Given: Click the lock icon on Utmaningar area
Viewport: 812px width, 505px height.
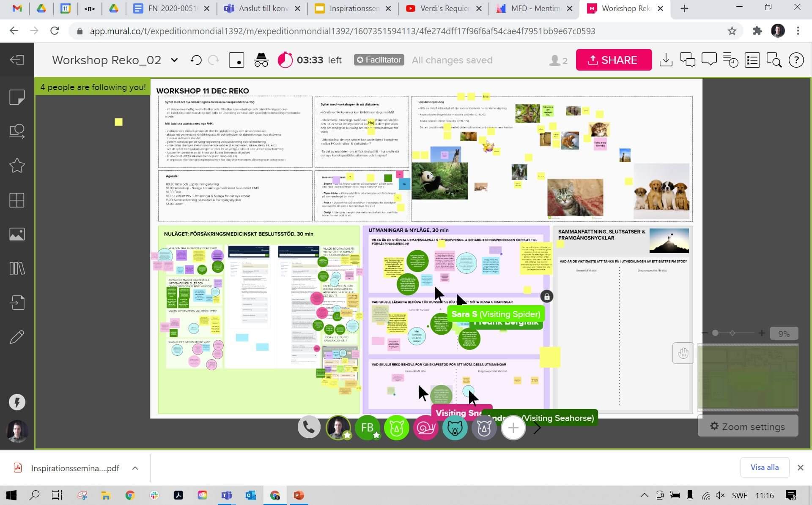Looking at the screenshot, I should (x=546, y=297).
